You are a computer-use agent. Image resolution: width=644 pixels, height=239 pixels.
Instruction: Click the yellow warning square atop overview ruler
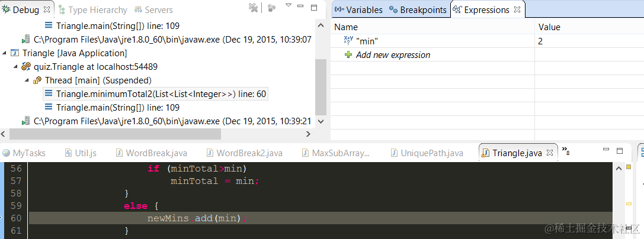[x=629, y=167]
